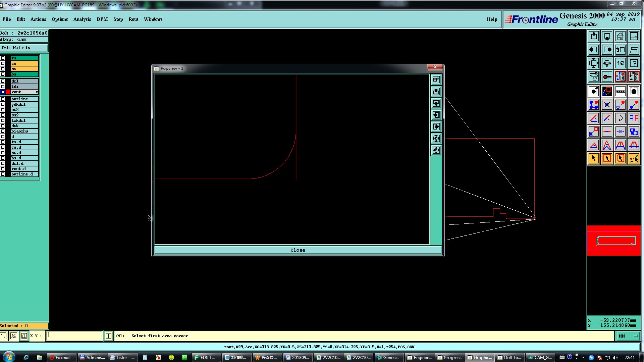The image size is (644, 362).
Task: Click the pan right icon in right toolbar
Action: coord(607,50)
